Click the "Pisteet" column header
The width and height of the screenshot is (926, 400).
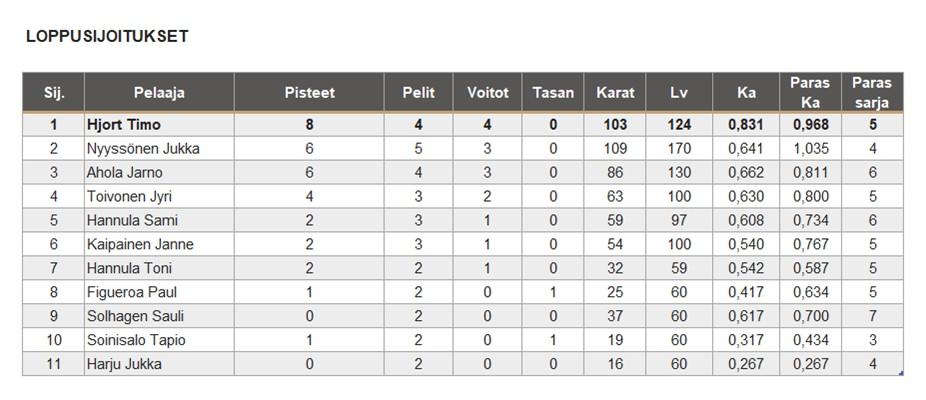pos(309,92)
